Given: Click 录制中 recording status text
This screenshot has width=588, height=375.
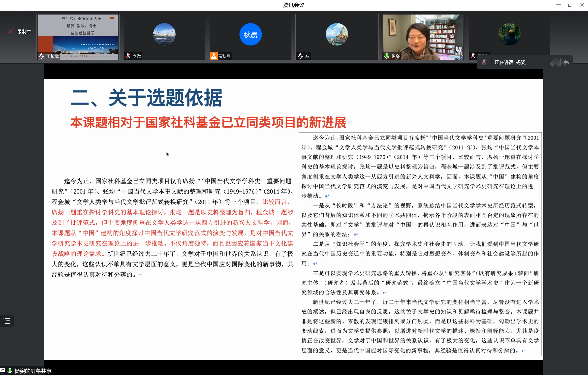Looking at the screenshot, I should coord(24,32).
